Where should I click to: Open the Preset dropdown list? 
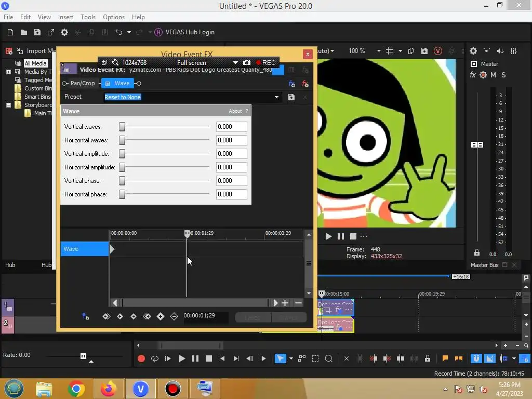[x=276, y=97]
